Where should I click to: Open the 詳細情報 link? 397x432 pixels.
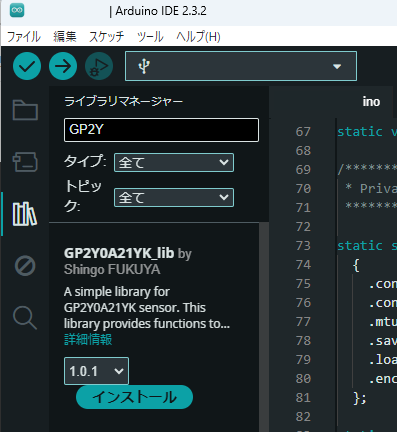pyautogui.click(x=88, y=339)
